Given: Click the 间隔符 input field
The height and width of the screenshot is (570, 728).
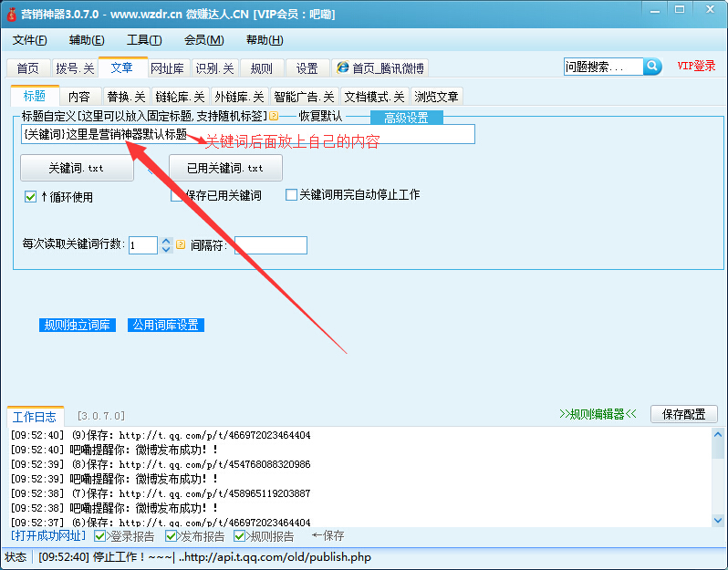Looking at the screenshot, I should coord(271,245).
